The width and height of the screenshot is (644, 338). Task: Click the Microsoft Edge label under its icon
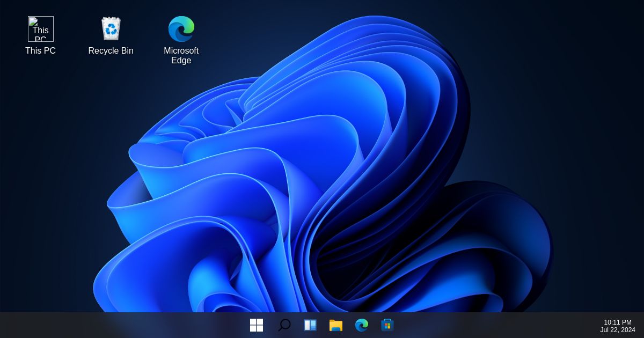click(181, 55)
